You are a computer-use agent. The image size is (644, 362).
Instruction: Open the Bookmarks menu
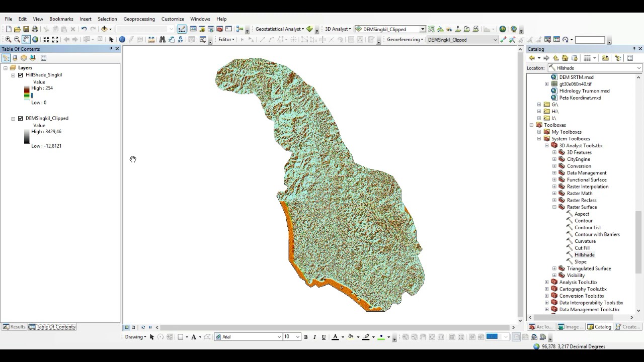[x=61, y=19]
